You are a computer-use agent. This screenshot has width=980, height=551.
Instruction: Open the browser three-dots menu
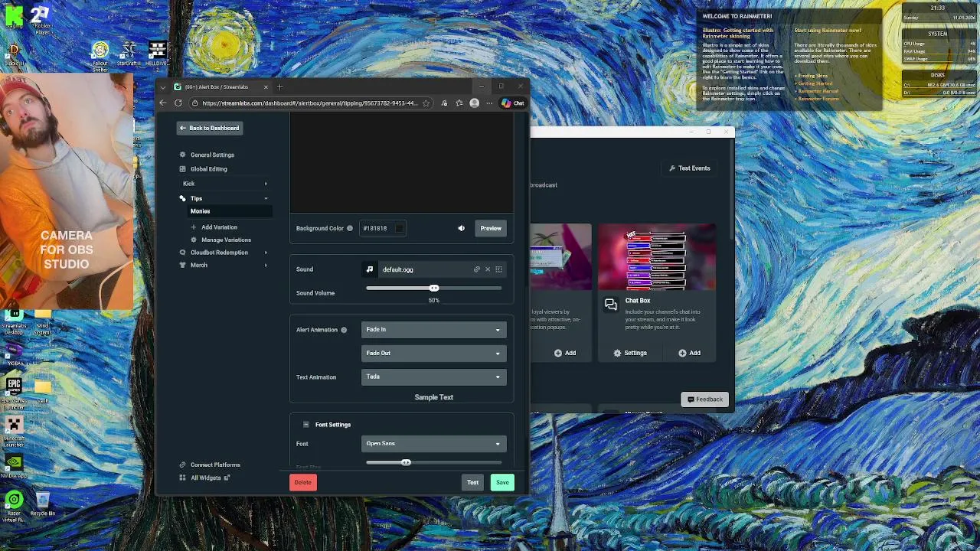click(489, 103)
